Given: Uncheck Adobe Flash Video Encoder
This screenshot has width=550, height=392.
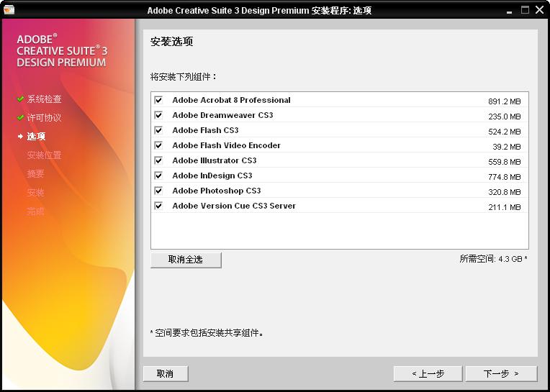Looking at the screenshot, I should pyautogui.click(x=158, y=146).
